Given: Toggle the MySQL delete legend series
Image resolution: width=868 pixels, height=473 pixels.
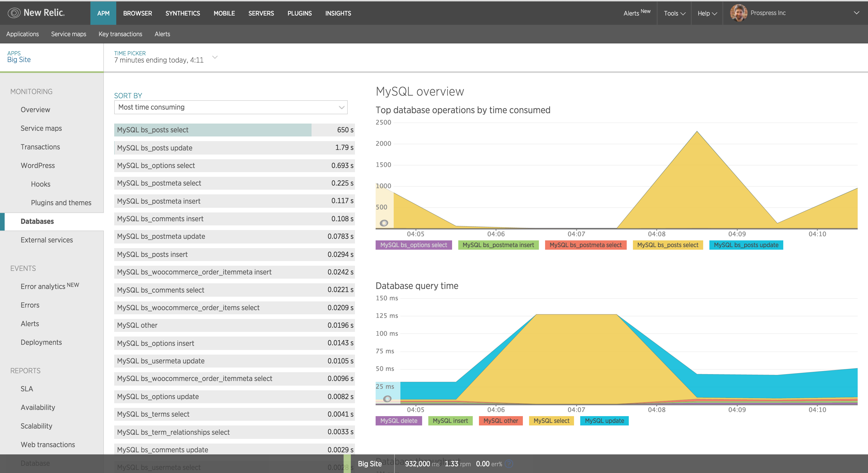Looking at the screenshot, I should click(399, 421).
